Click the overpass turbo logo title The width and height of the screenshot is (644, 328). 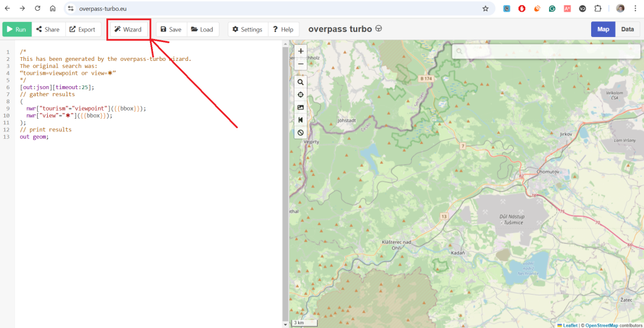(345, 29)
